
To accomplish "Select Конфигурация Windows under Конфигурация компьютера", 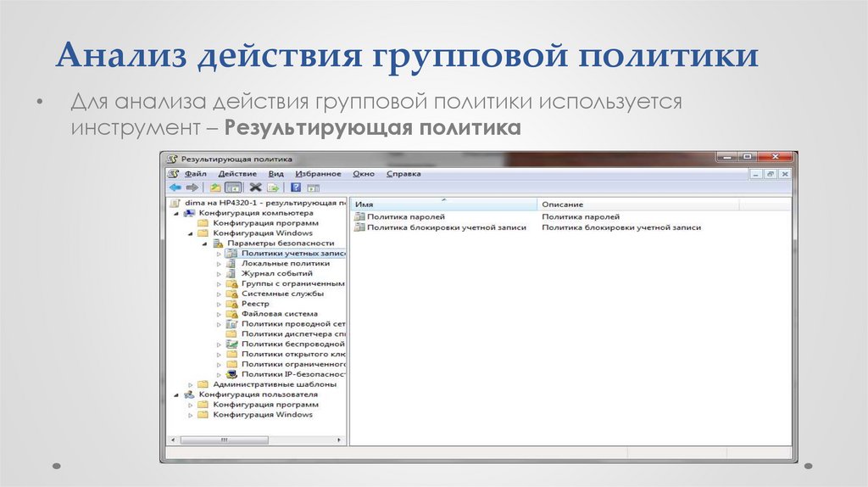I will [263, 233].
